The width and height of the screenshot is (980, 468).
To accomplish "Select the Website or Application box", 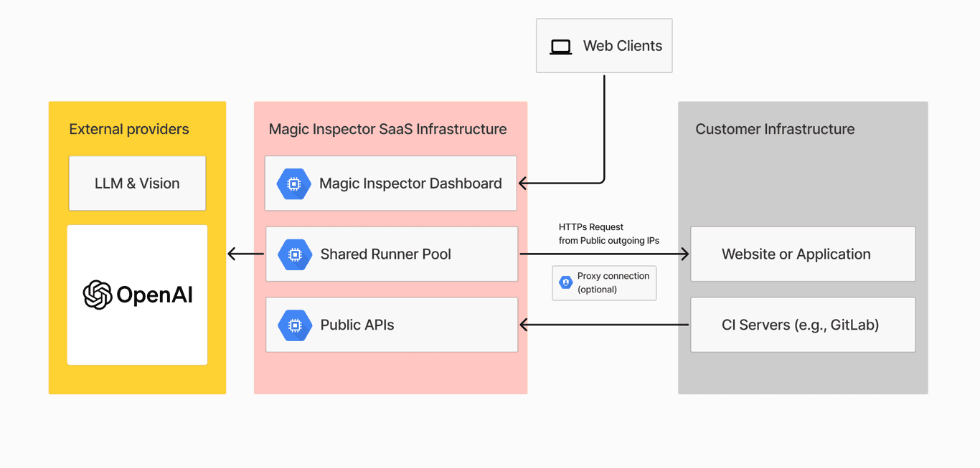I will [803, 254].
